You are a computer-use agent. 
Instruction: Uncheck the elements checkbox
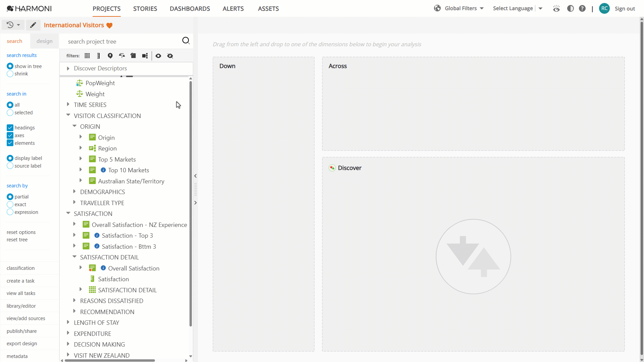pyautogui.click(x=10, y=143)
